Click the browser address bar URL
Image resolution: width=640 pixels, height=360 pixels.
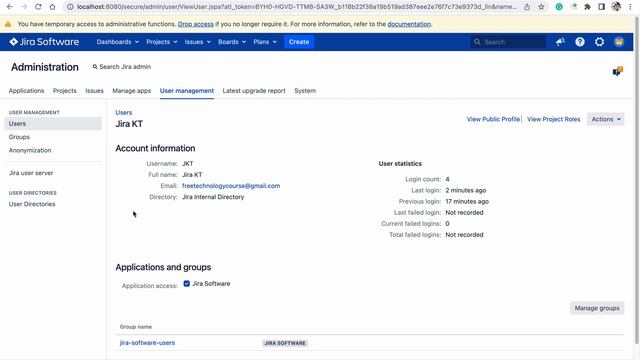296,7
